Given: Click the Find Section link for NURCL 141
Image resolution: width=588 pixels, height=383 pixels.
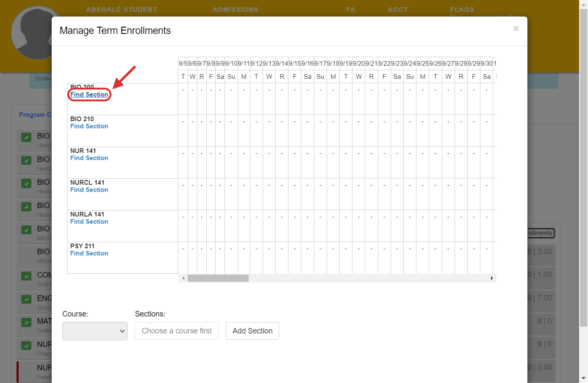Looking at the screenshot, I should coord(89,189).
